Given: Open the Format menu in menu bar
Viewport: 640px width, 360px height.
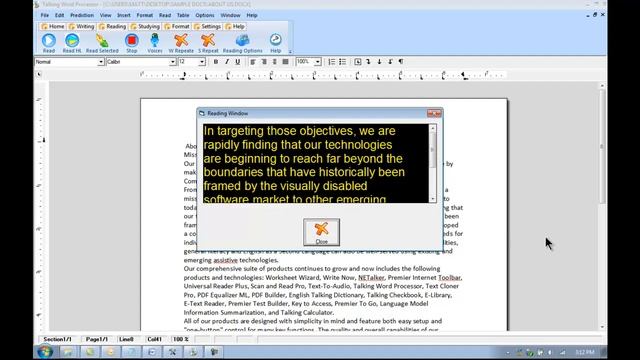Looking at the screenshot, I should coord(144,15).
